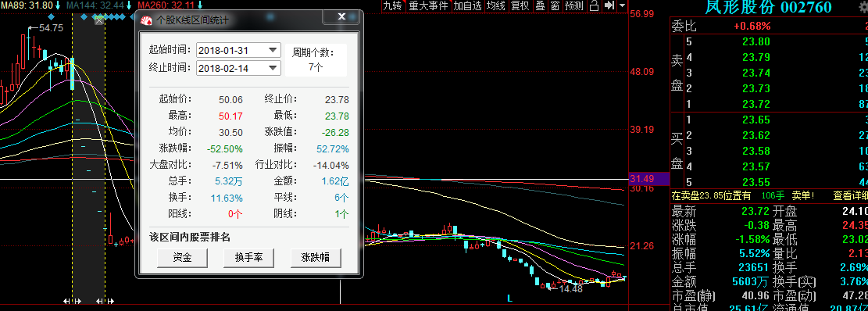Click the left range handle arrows at chart bottom
Image resolution: width=868 pixels, height=311 pixels.
tap(72, 302)
